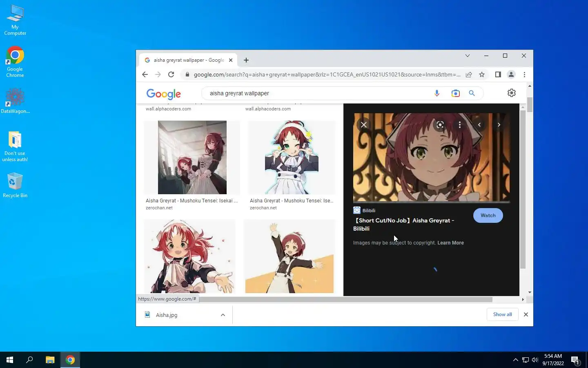The height and width of the screenshot is (368, 588).
Task: Select the two maids zerochan thumbnail
Action: (x=192, y=157)
